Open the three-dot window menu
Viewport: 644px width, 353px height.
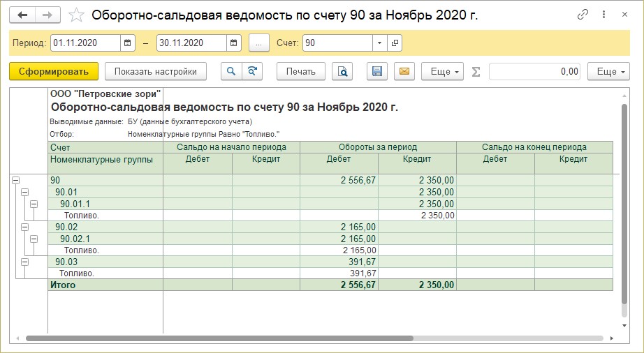tap(603, 15)
